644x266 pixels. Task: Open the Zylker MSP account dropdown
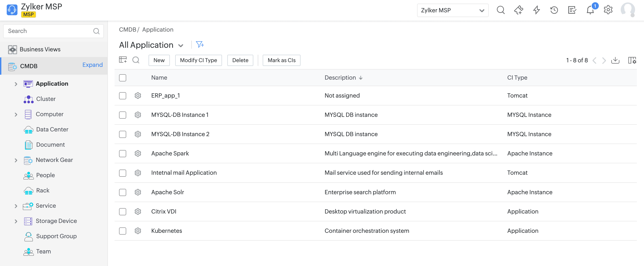[x=452, y=10]
